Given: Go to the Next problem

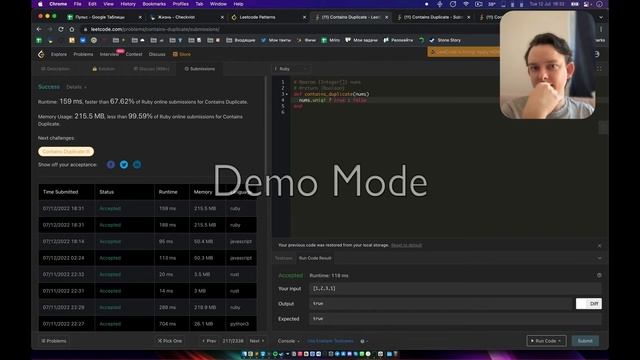Looking at the screenshot, I should (x=257, y=341).
